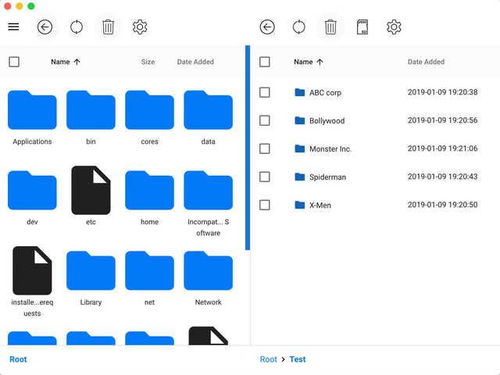Open left pane settings gear
The width and height of the screenshot is (500, 375).
[x=140, y=27]
